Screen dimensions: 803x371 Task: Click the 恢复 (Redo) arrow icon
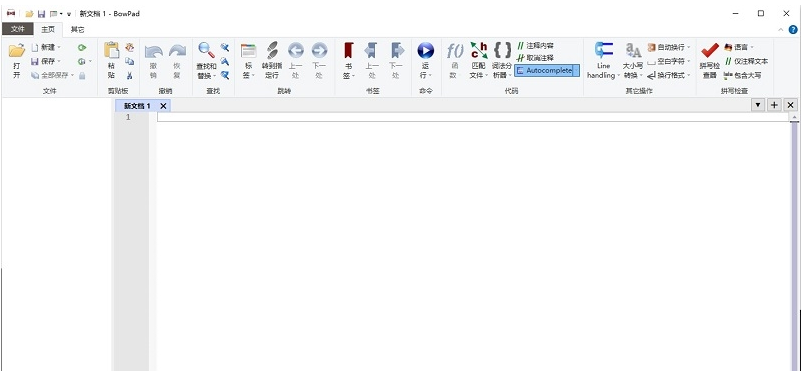tap(177, 51)
